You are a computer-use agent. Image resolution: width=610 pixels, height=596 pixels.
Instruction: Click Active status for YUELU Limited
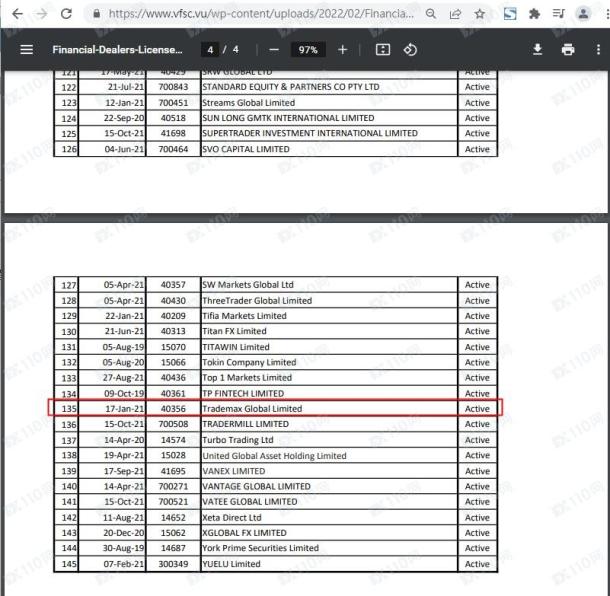[477, 564]
